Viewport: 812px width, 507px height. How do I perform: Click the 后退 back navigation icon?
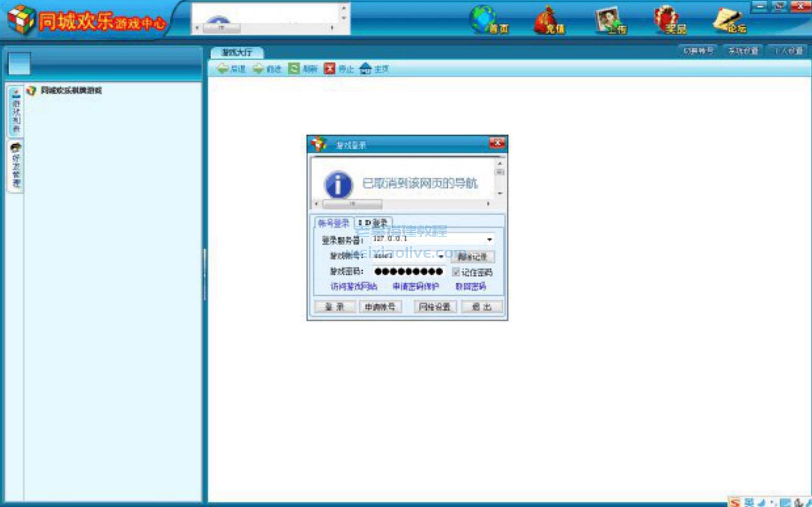coord(223,69)
